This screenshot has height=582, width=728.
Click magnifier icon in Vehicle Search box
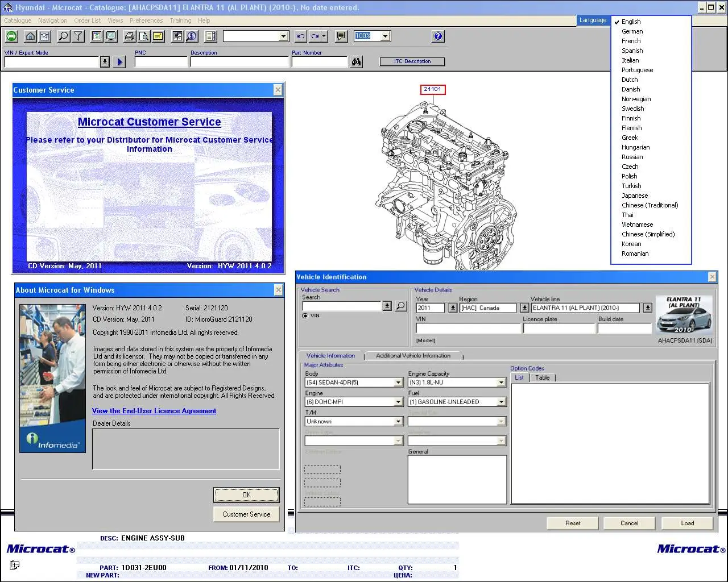click(x=401, y=306)
